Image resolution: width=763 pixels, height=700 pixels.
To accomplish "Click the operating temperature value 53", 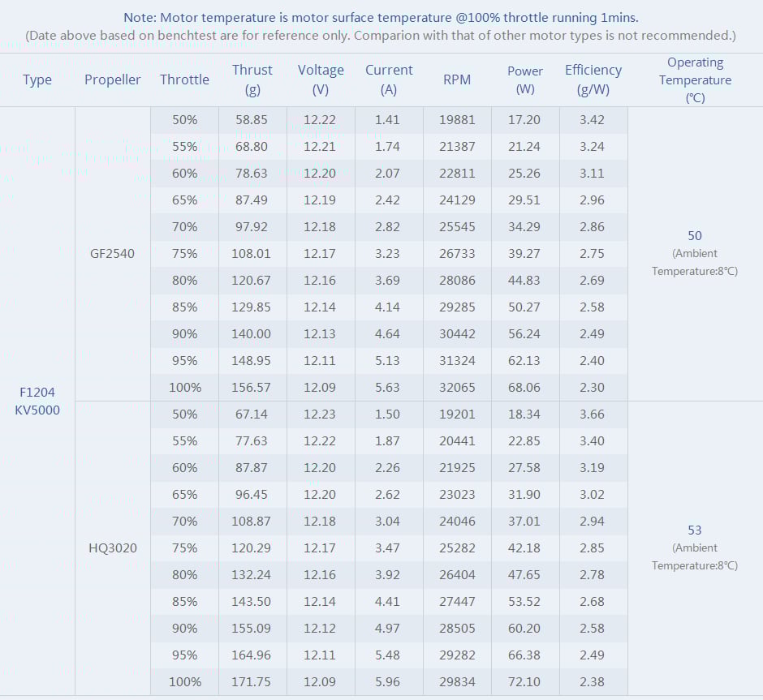I will pos(695,530).
